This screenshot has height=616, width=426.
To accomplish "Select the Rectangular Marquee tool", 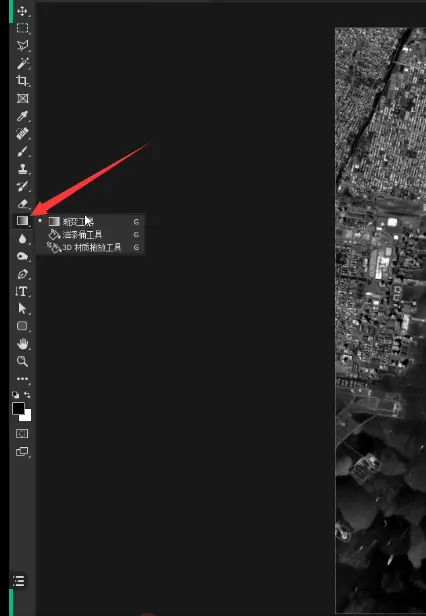I will click(22, 28).
